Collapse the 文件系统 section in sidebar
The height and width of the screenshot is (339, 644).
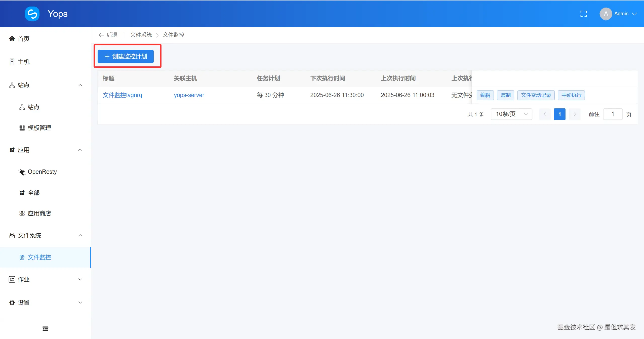click(80, 236)
